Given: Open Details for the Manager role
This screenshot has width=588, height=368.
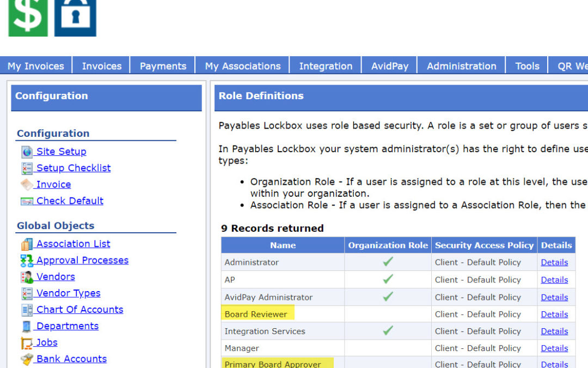Looking at the screenshot, I should point(554,348).
